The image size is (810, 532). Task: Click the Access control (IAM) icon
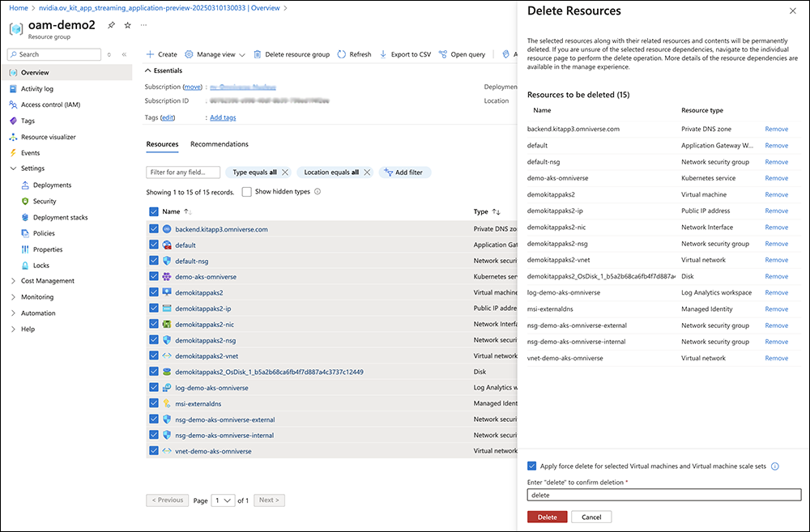tap(14, 104)
